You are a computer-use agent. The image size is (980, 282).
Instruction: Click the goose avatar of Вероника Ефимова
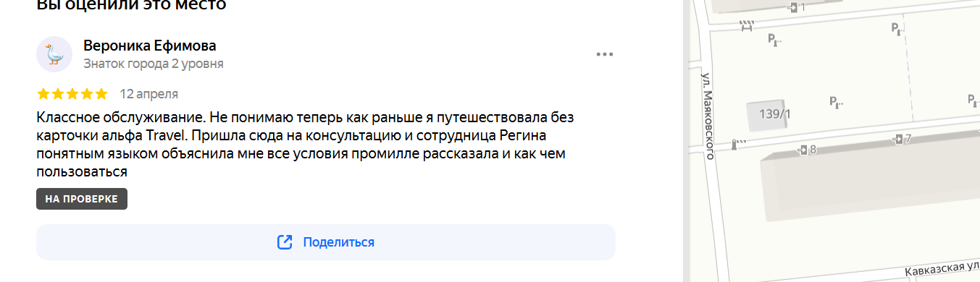pyautogui.click(x=54, y=54)
